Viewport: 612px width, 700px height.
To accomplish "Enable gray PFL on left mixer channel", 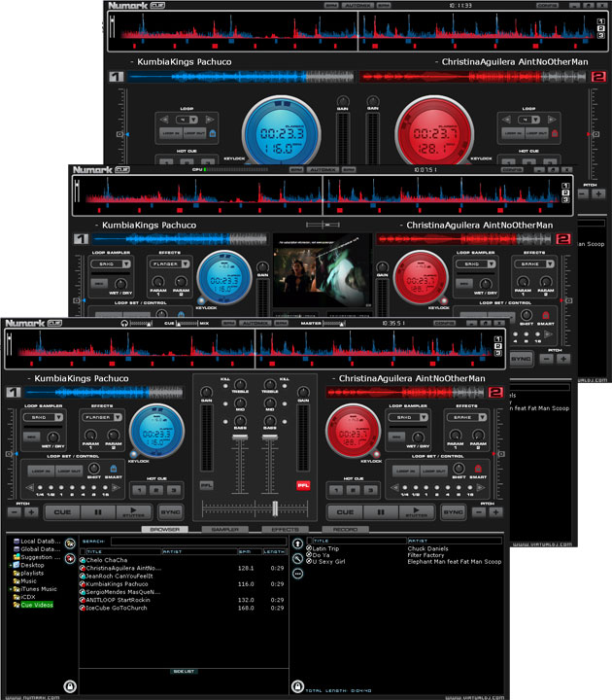I will pyautogui.click(x=207, y=485).
